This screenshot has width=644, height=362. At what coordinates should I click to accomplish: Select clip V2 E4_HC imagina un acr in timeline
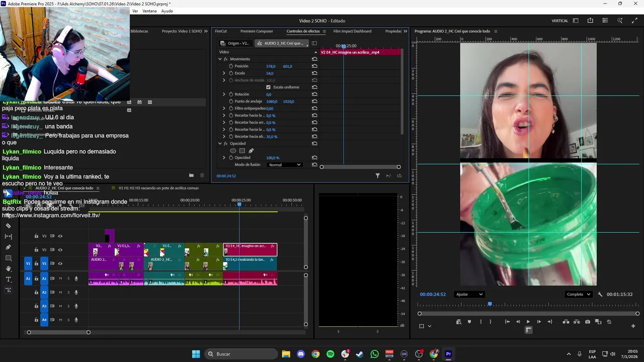[250, 249]
